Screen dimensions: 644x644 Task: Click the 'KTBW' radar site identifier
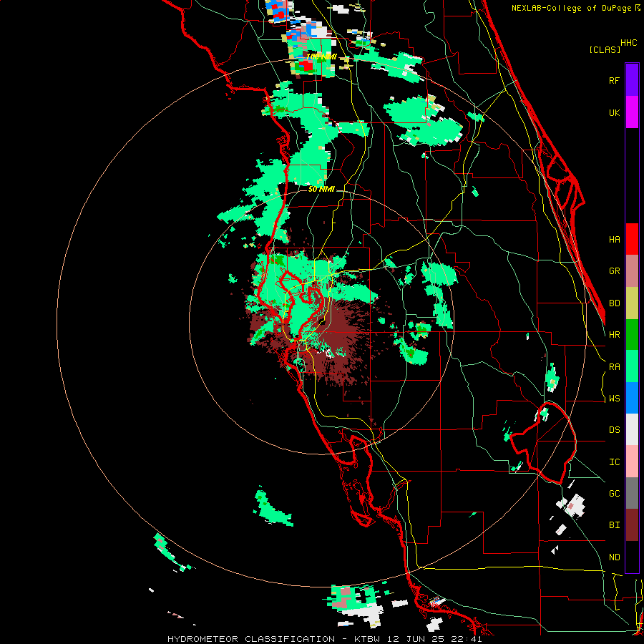click(x=369, y=639)
